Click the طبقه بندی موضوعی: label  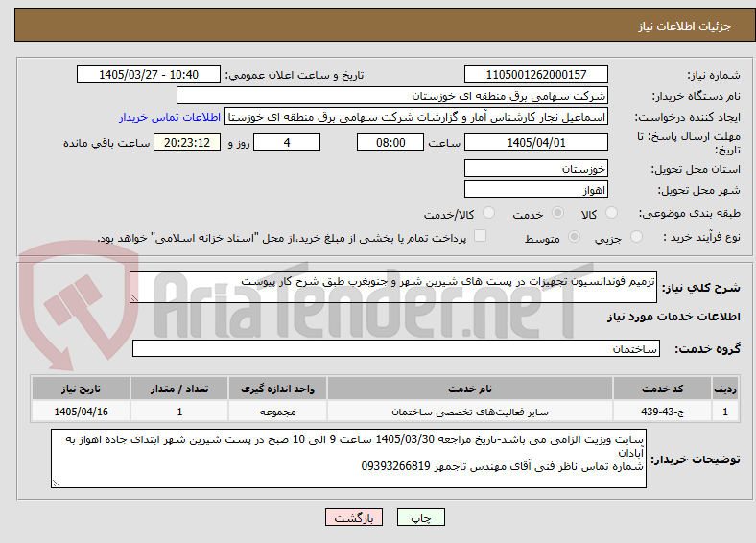690,213
